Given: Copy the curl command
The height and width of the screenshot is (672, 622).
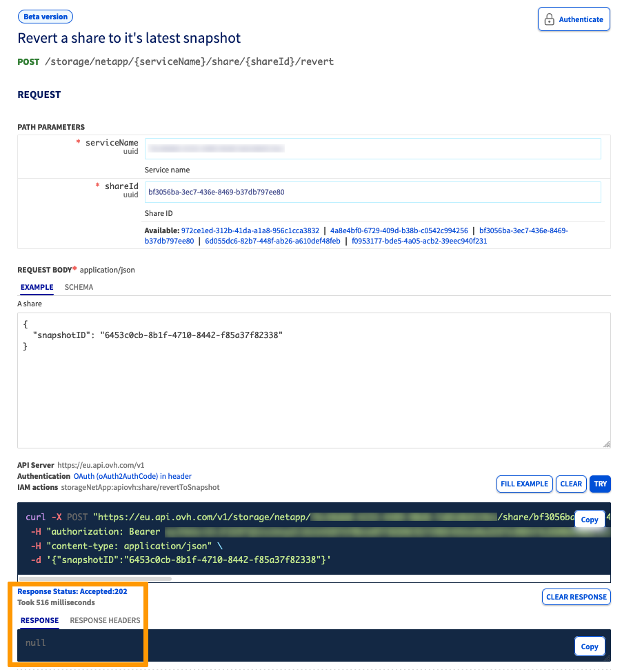Looking at the screenshot, I should click(x=590, y=520).
